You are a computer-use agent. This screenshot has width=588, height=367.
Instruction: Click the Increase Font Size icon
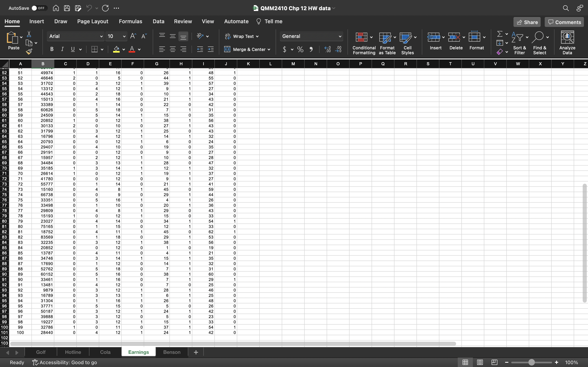pos(133,36)
